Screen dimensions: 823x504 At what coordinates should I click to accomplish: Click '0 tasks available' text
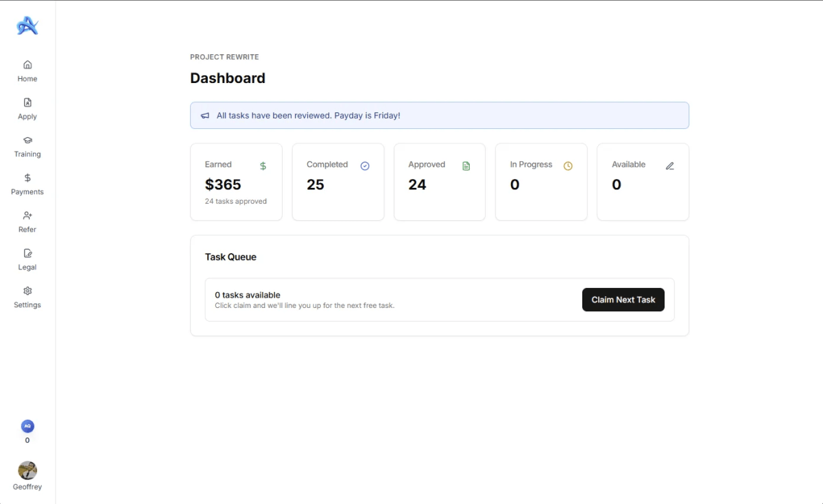click(248, 295)
